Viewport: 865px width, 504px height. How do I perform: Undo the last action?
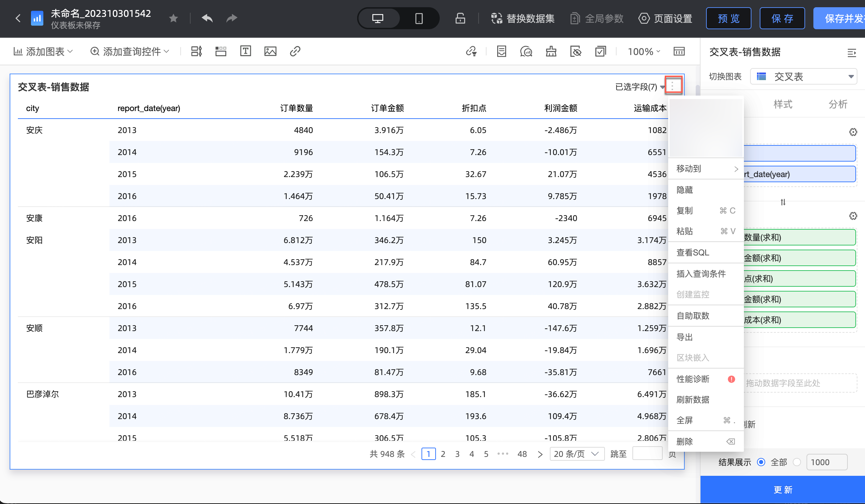pyautogui.click(x=207, y=18)
